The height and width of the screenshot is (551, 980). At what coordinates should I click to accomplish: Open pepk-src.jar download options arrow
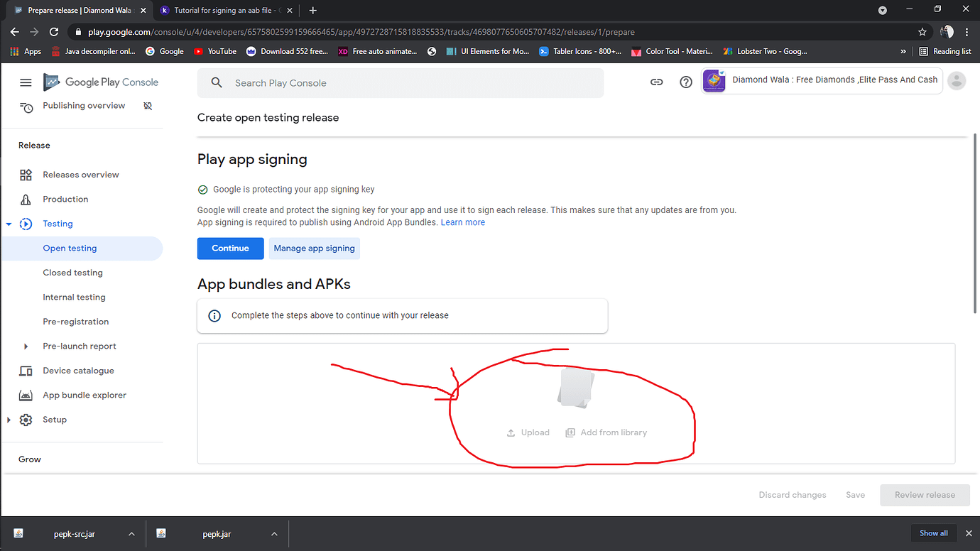pos(131,534)
